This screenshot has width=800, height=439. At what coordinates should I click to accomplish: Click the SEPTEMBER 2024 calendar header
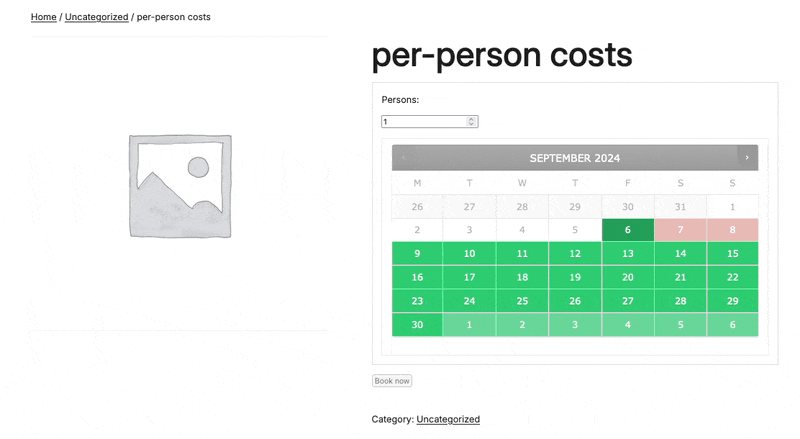(574, 158)
